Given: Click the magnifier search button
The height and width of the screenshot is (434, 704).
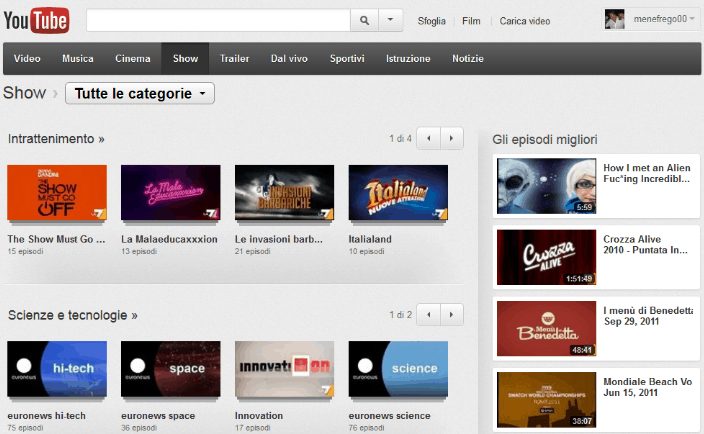Looking at the screenshot, I should (x=365, y=20).
